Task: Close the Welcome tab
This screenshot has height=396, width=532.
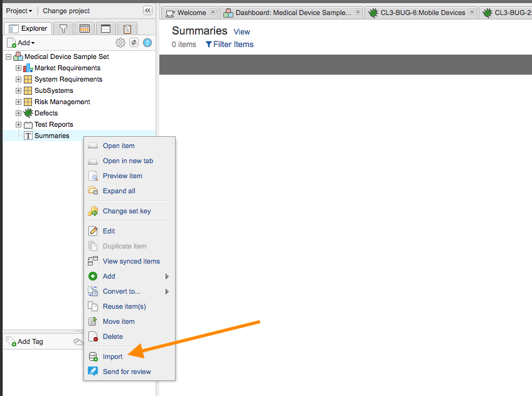Action: (x=213, y=12)
